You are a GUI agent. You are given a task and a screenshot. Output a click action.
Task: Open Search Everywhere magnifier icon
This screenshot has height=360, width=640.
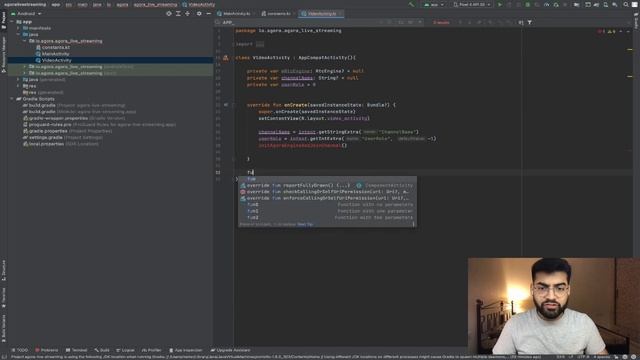[x=626, y=4]
